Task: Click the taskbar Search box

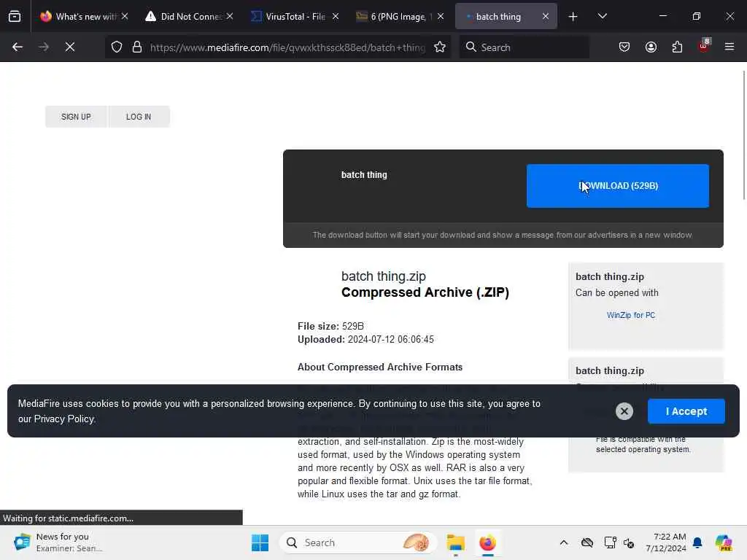Action: [358, 542]
